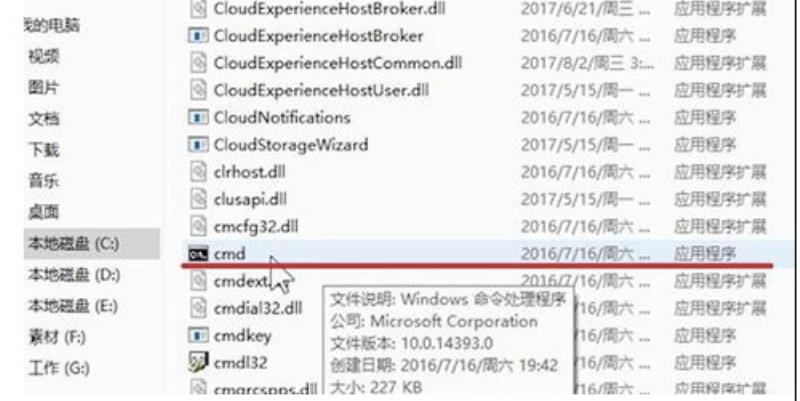
Task: Open the 素材 (F:) drive
Action: 57,337
